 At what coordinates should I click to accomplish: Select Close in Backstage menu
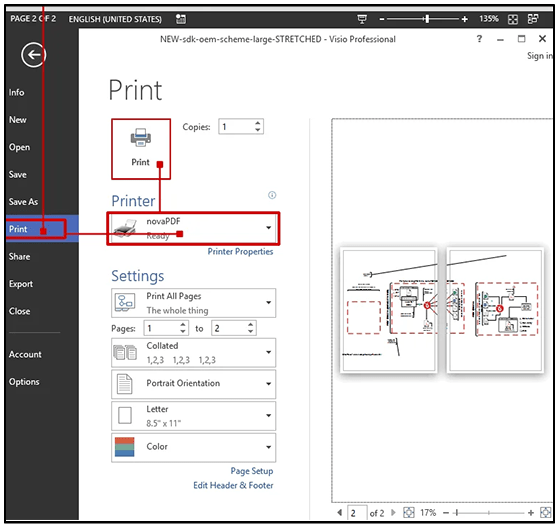[x=19, y=311]
